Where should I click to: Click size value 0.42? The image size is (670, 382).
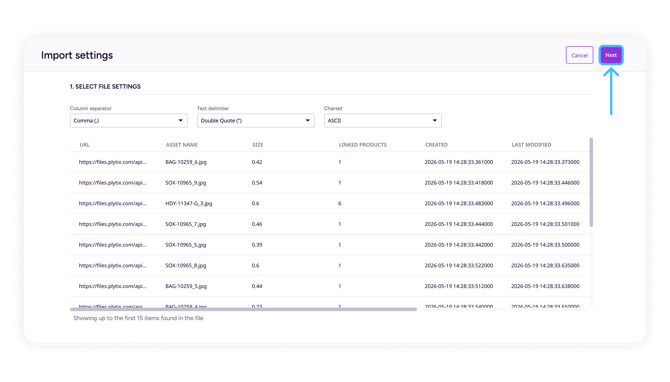coord(257,162)
